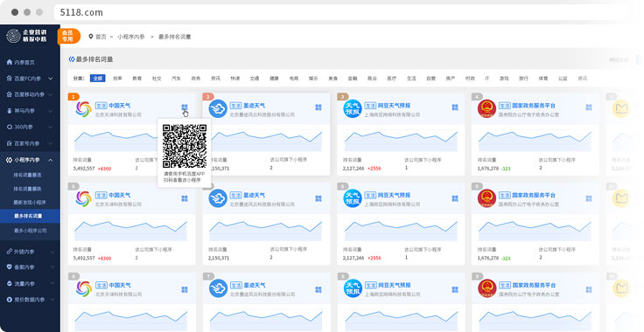The image size is (644, 332).
Task: Click the icon beside 竞价数据内参
Action: (x=10, y=300)
